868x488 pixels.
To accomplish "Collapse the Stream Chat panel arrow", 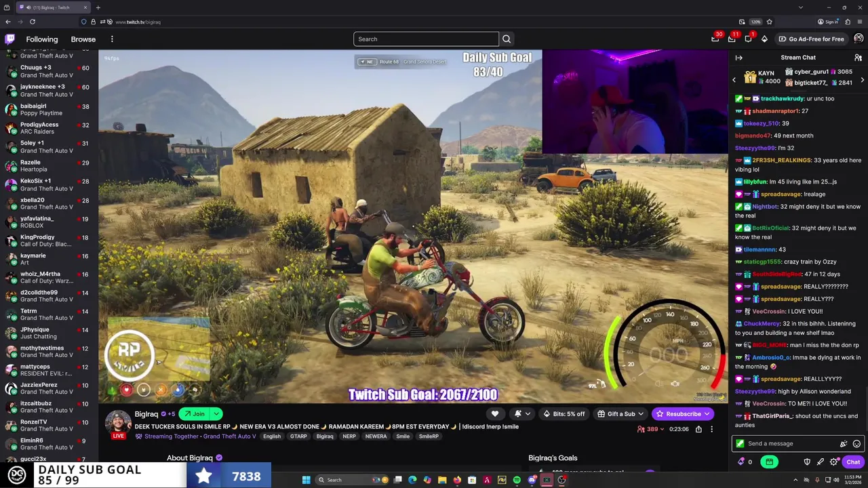I will pos(739,58).
